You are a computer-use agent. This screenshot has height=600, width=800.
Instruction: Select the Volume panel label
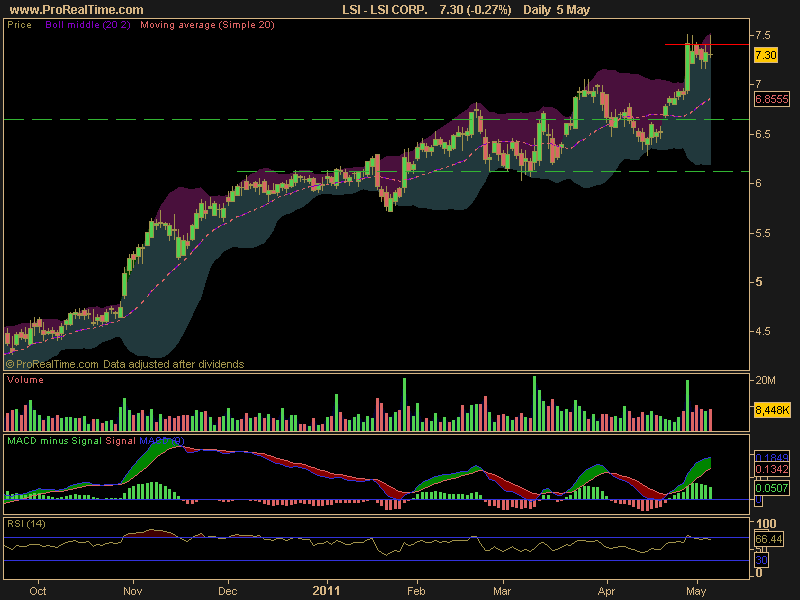(25, 380)
